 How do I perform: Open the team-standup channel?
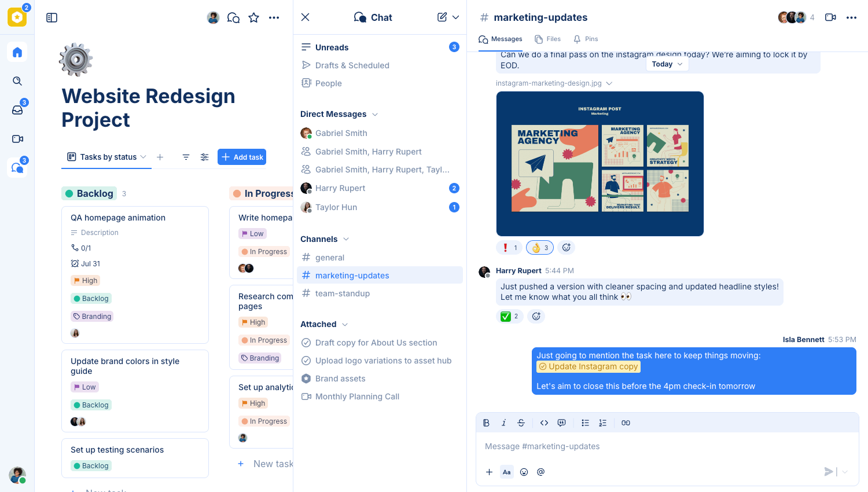click(x=380, y=293)
